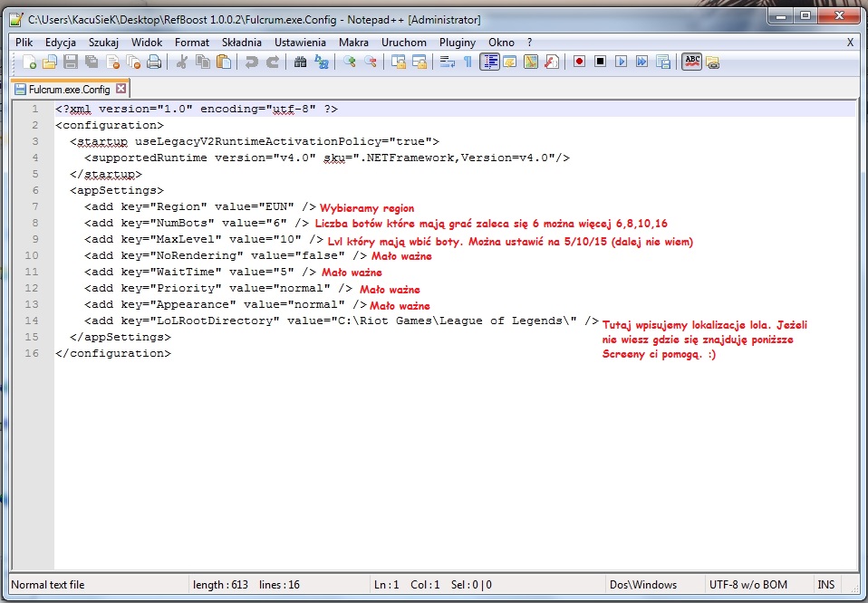
Task: Save the file with the floppy disk icon
Action: coord(71,62)
